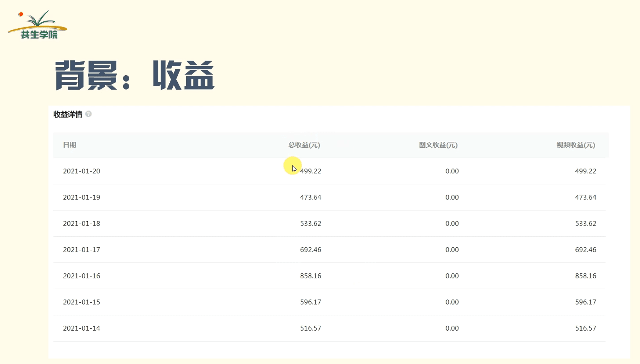
Task: Click video income 858.16 in last column
Action: coord(586,276)
